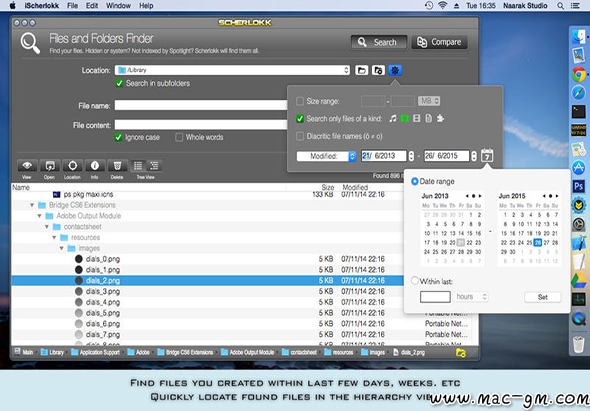Screen dimensions: 590x411
Task: Enable Diacritic file names checkbox
Action: [x=300, y=136]
